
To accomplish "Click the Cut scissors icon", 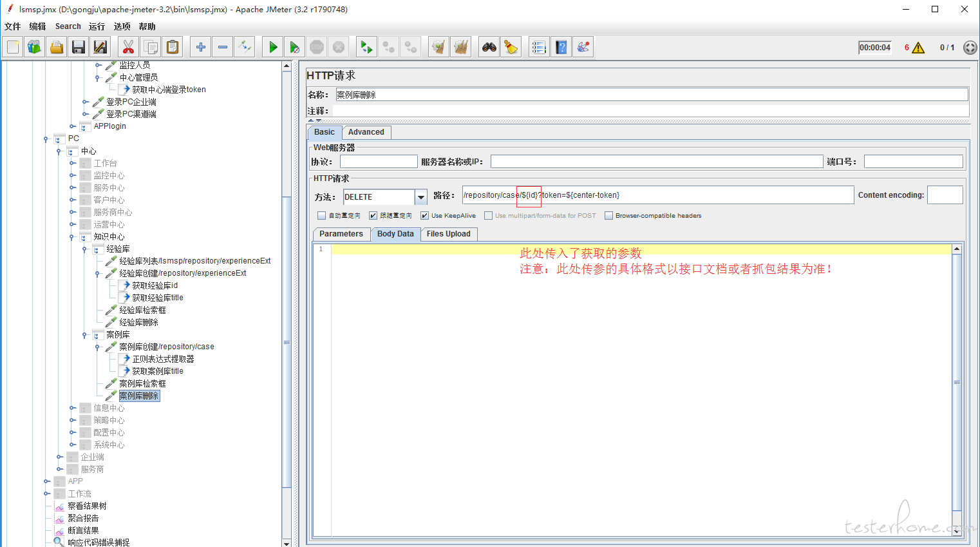I will [129, 47].
